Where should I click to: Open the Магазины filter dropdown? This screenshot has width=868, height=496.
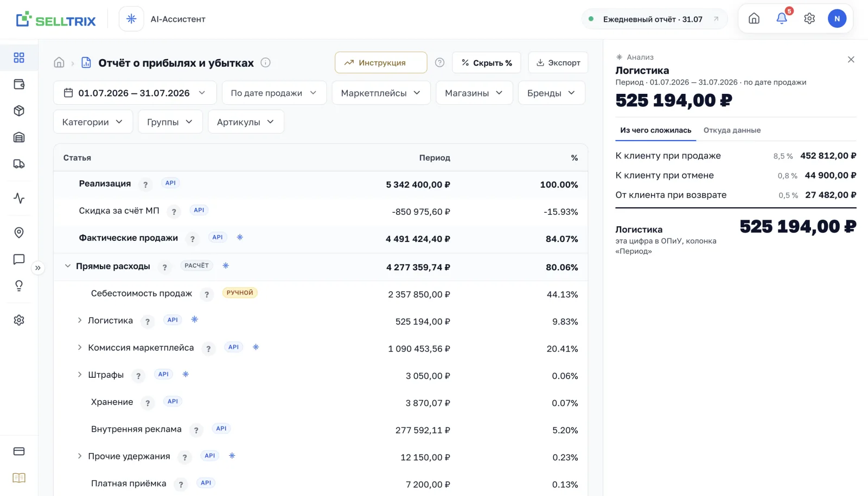point(474,93)
